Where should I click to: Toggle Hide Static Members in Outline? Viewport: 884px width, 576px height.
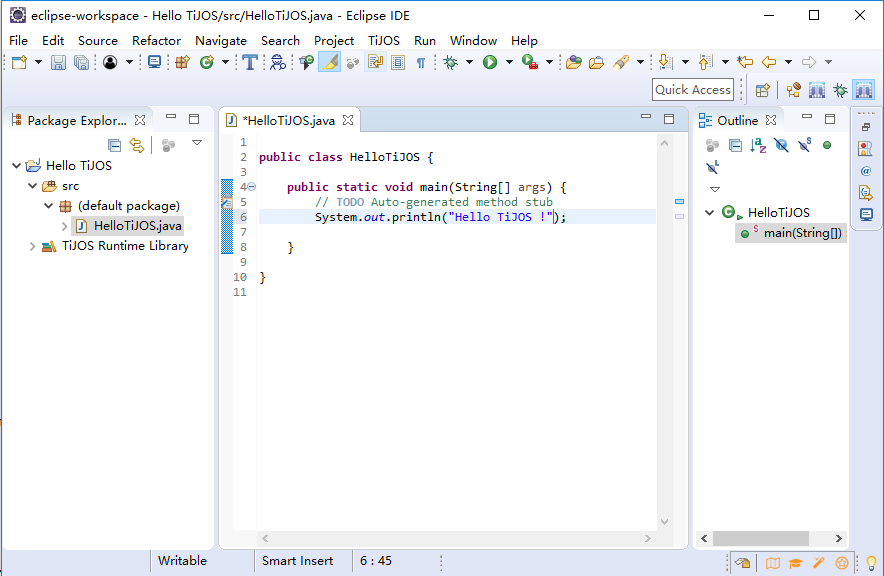(805, 145)
